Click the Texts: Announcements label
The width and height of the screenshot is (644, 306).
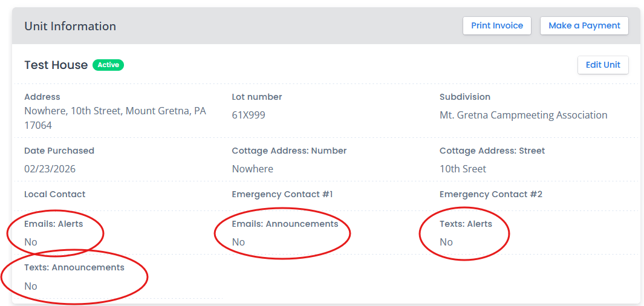[74, 267]
